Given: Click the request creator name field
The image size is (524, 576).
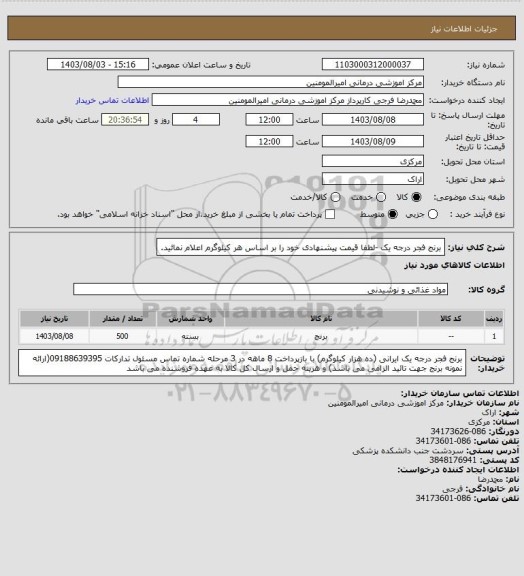Looking at the screenshot, I should point(288,100).
